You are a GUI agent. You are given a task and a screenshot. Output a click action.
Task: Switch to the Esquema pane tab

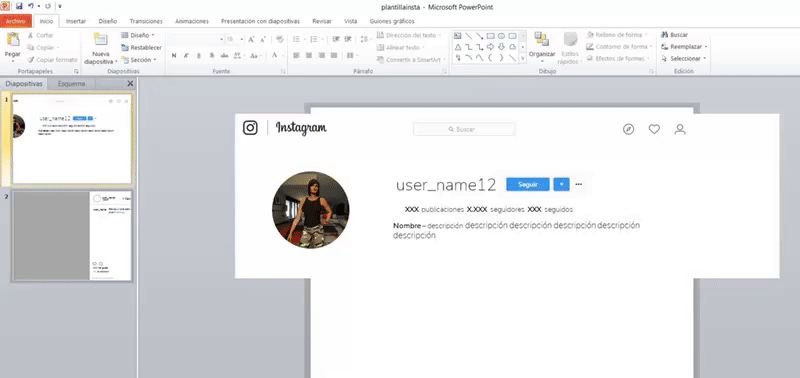click(71, 84)
